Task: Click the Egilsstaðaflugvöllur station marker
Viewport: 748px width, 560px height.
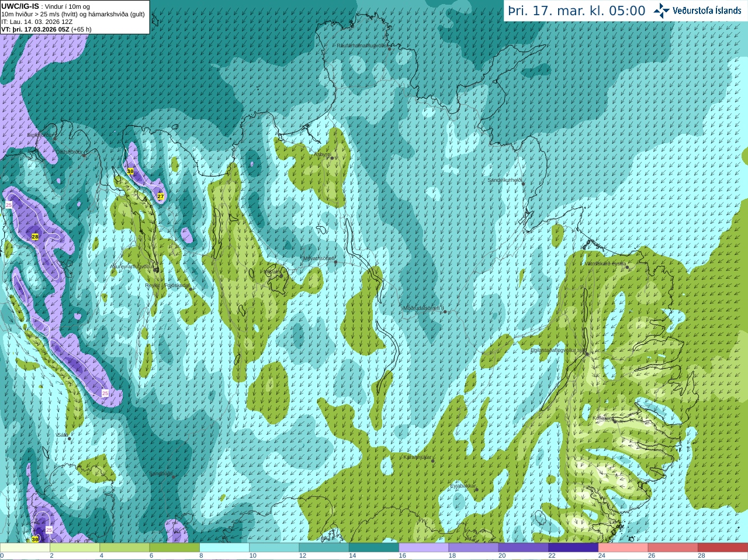Action: coord(587,354)
